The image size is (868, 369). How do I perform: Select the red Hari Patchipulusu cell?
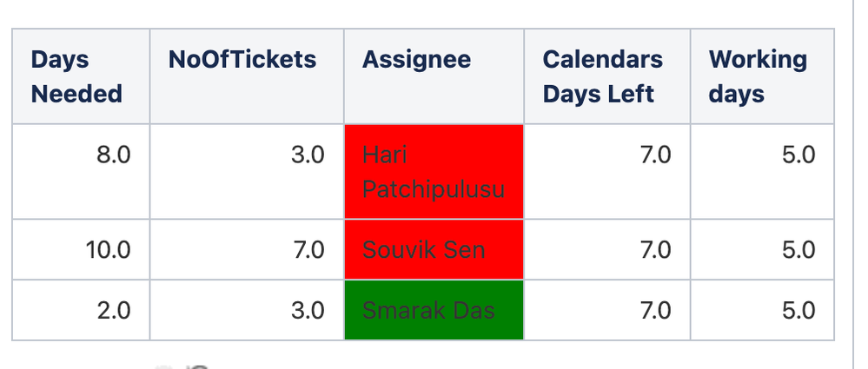pos(434,172)
